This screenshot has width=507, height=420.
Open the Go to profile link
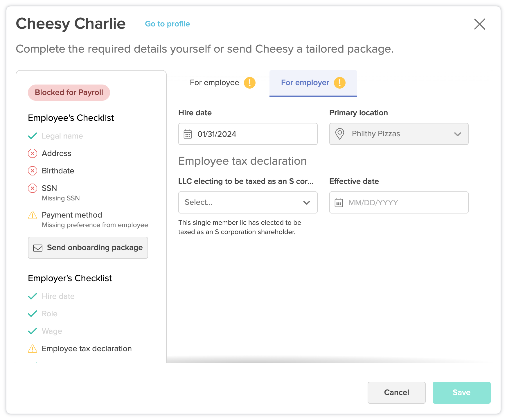(x=167, y=24)
